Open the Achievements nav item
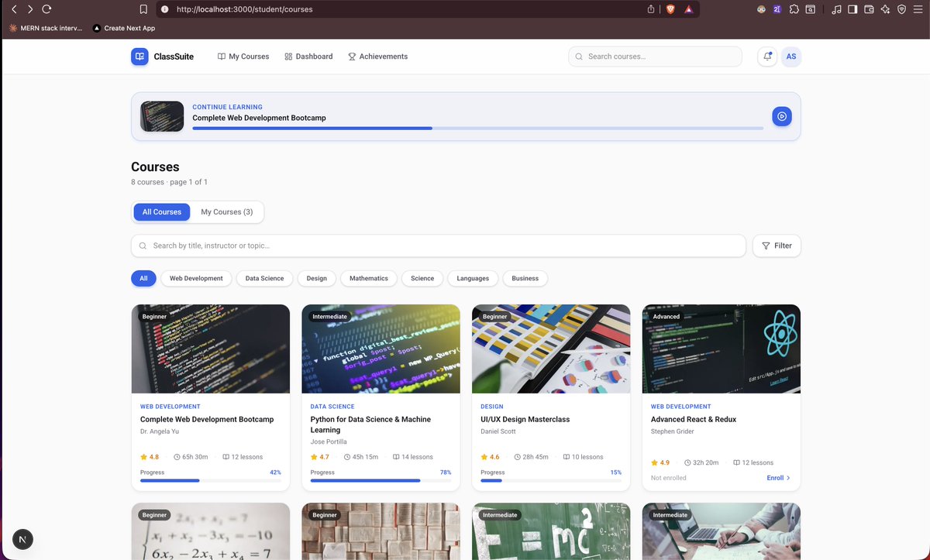930x560 pixels. click(377, 57)
